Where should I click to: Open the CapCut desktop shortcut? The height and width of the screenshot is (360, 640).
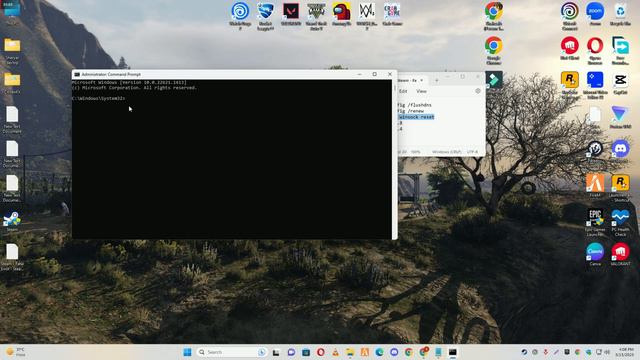click(620, 83)
